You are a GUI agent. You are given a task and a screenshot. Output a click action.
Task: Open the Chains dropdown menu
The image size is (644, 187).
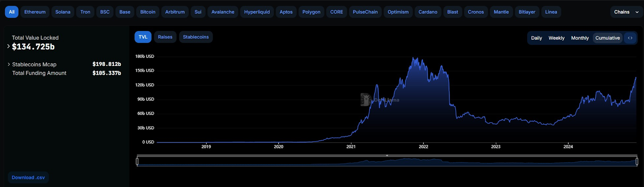626,12
